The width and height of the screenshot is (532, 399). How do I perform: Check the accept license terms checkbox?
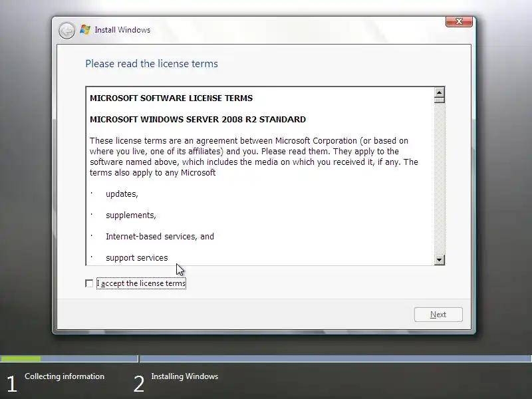89,283
